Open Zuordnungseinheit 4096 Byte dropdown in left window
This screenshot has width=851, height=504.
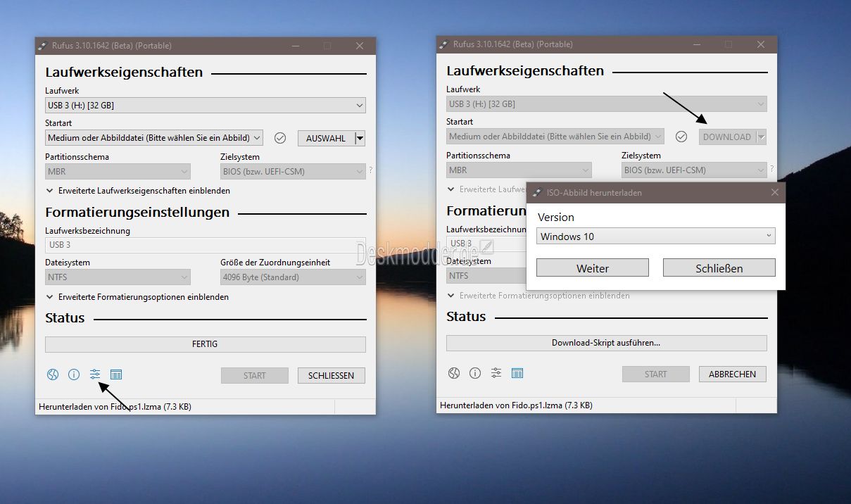(293, 277)
